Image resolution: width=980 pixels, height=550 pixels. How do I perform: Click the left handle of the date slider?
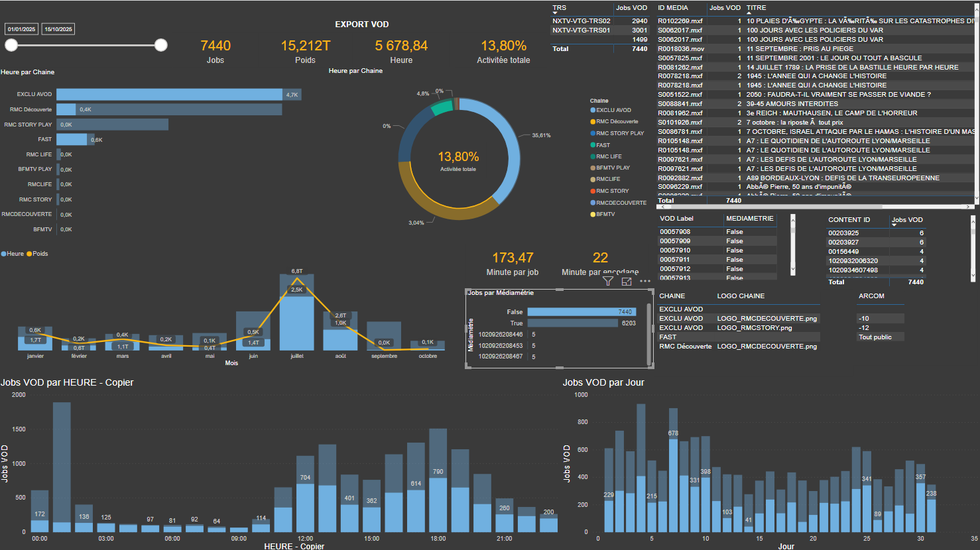click(11, 45)
